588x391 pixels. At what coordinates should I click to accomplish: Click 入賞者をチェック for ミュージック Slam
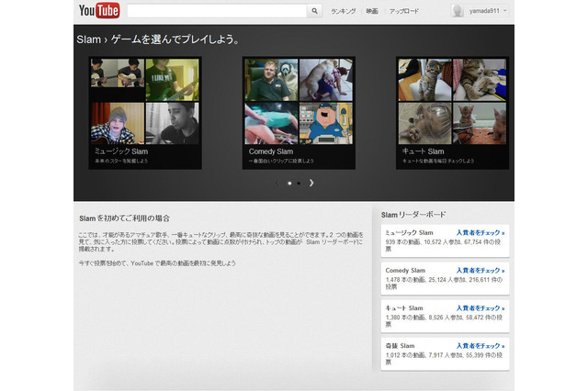481,232
